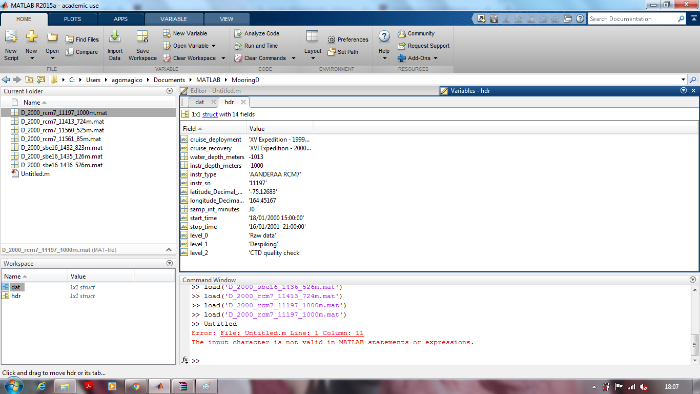Click the back navigation arrow
The width and height of the screenshot is (700, 394).
tap(6, 79)
